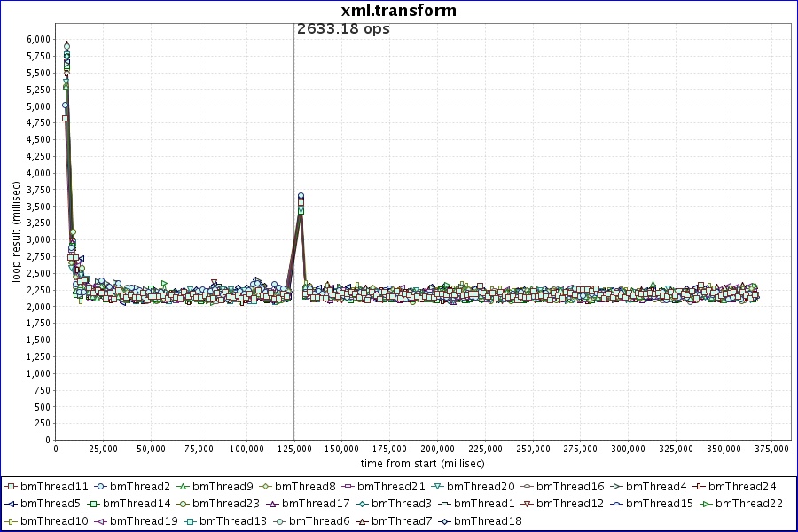The height and width of the screenshot is (532, 798).
Task: Click the bmThread9 triangle legend marker
Action: (x=184, y=486)
